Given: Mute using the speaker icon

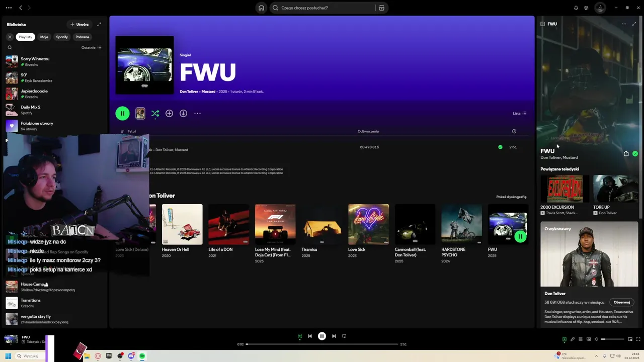Looking at the screenshot, I should click(596, 339).
